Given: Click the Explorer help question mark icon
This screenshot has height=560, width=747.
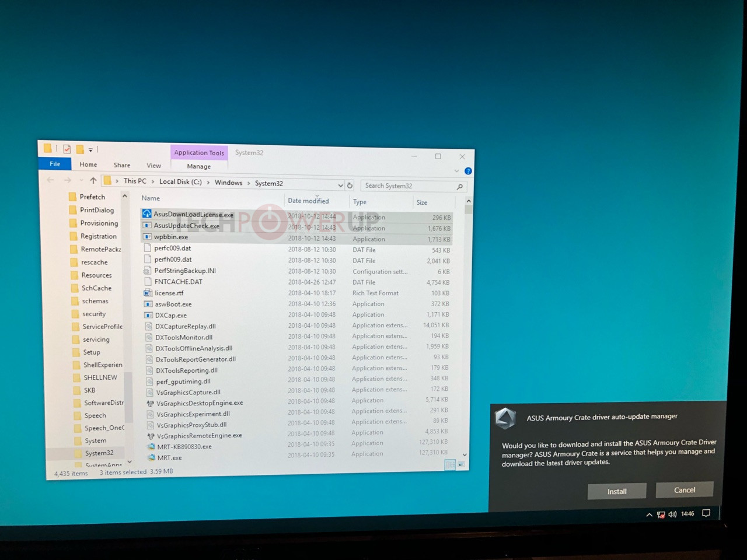Looking at the screenshot, I should [x=468, y=171].
